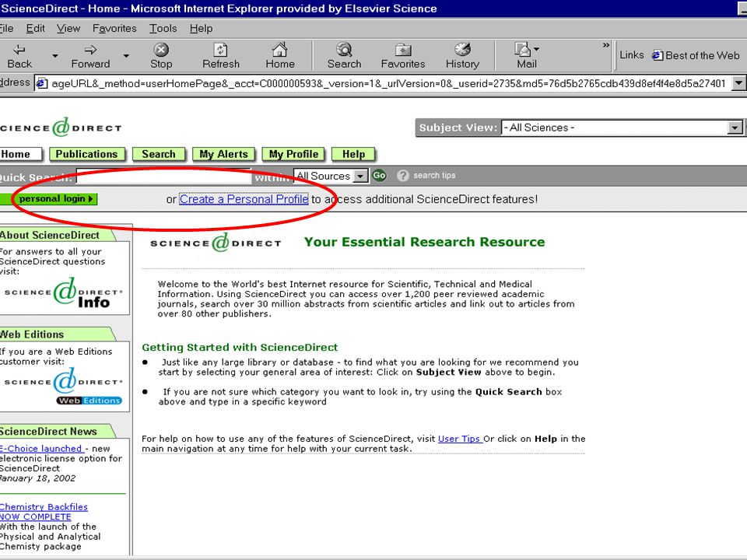Open the Back history dropdown arrow
Screen dimensions: 747x560
pos(54,56)
